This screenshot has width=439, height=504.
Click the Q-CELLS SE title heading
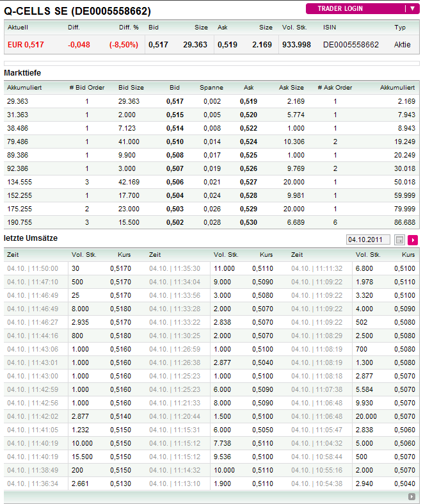[77, 11]
